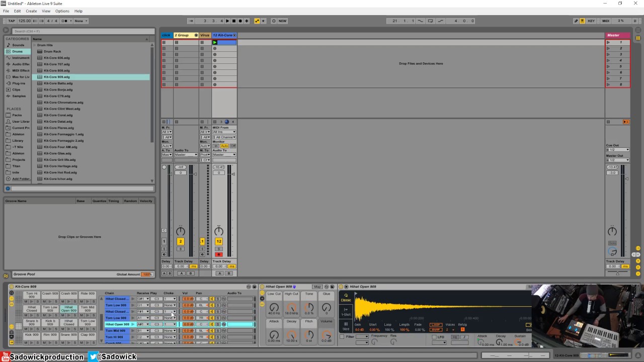Toggle the yellow Automation Arm button
This screenshot has height=362, width=644.
coord(257,21)
